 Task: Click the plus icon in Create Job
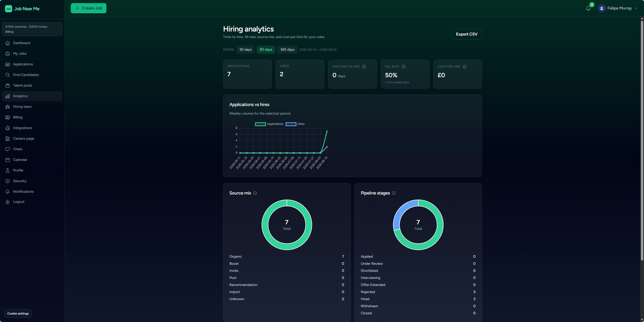[77, 8]
